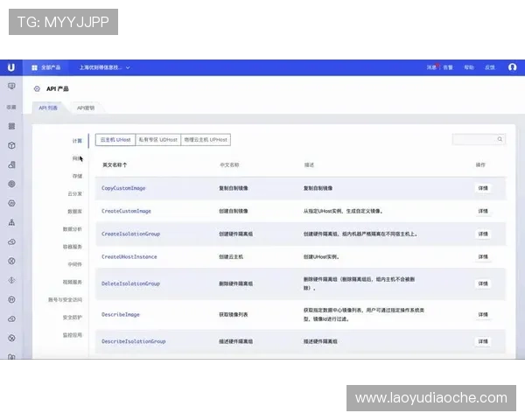Click the 获取镜像列表 cell
This screenshot has height=420, width=525.
click(234, 314)
